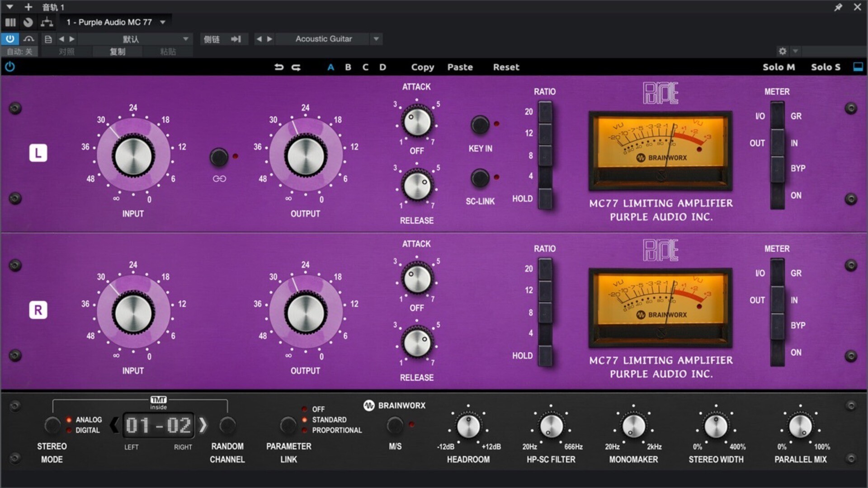Toggle the SC-LINK button
This screenshot has height=488, width=868.
[480, 178]
